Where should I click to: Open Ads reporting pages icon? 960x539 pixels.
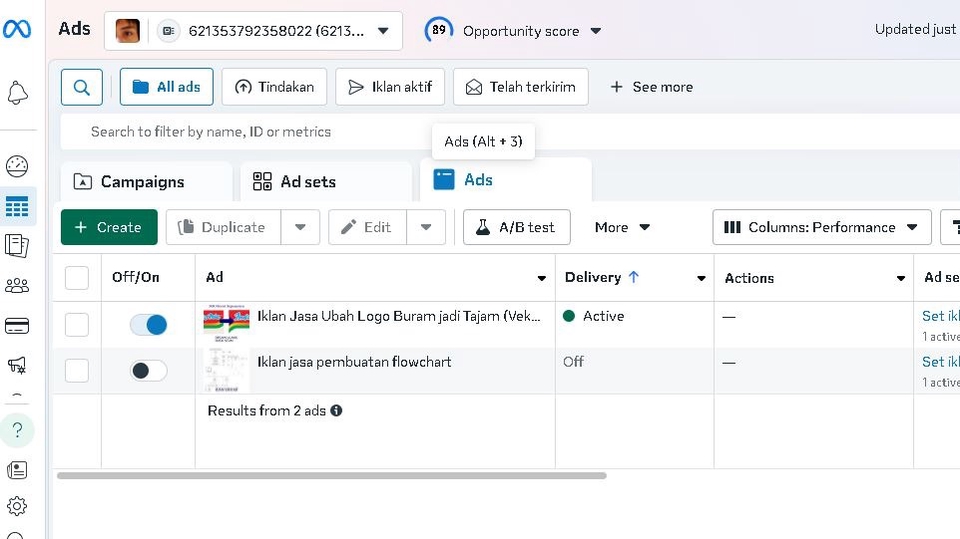[17, 246]
